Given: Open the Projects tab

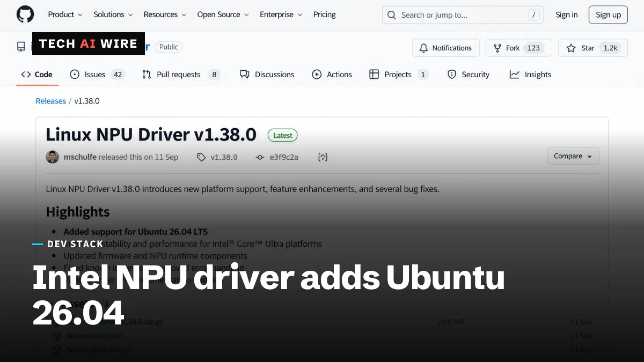Looking at the screenshot, I should pyautogui.click(x=398, y=75).
